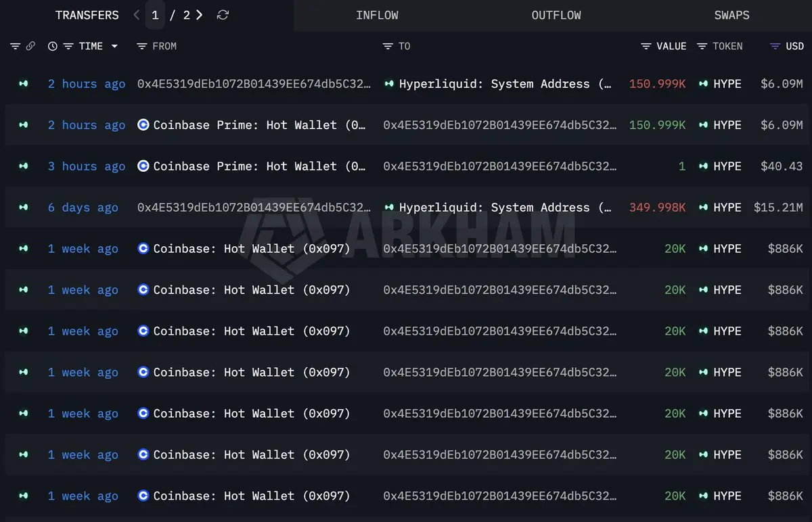Open the TIME column filter

pos(68,46)
